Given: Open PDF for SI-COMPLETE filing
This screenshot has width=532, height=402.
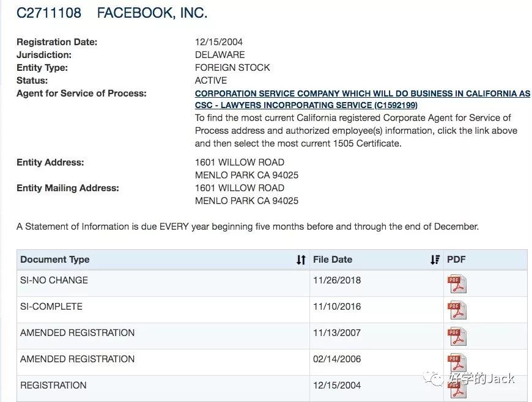Looking at the screenshot, I should 456,310.
